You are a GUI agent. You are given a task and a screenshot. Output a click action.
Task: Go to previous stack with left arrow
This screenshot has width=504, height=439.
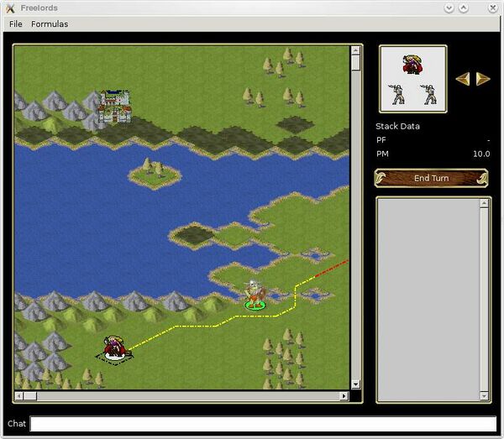click(x=463, y=78)
